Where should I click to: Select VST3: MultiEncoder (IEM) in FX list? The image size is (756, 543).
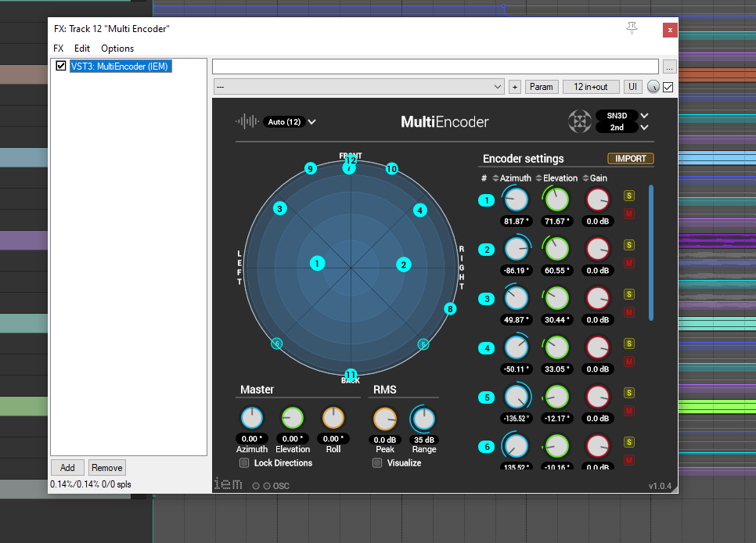point(119,66)
